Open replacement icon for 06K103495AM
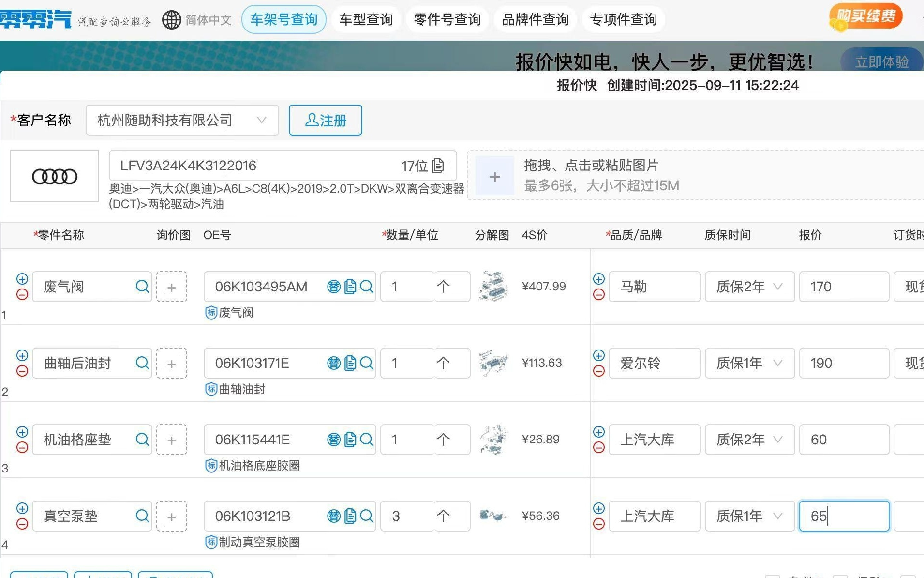The image size is (924, 578). [x=334, y=287]
